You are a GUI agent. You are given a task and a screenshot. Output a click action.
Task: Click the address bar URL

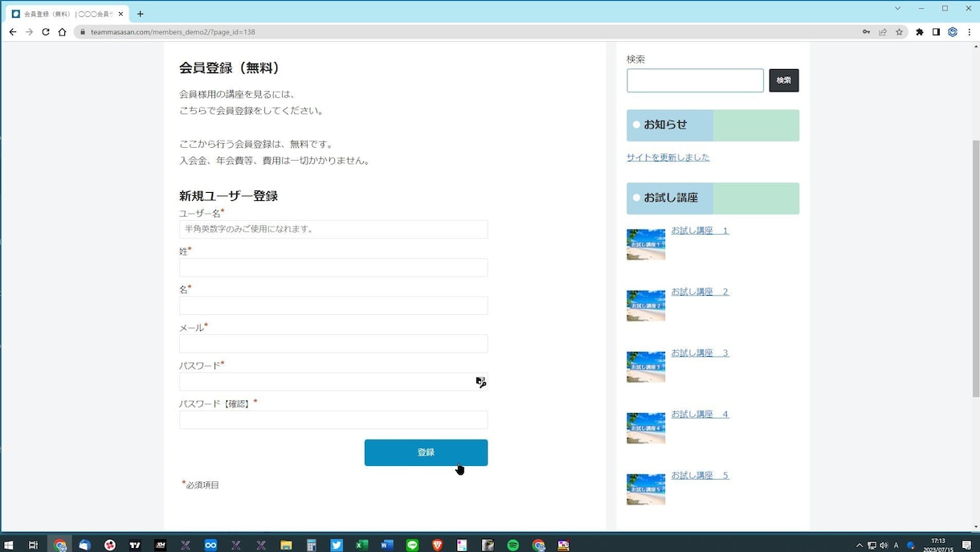pos(173,32)
